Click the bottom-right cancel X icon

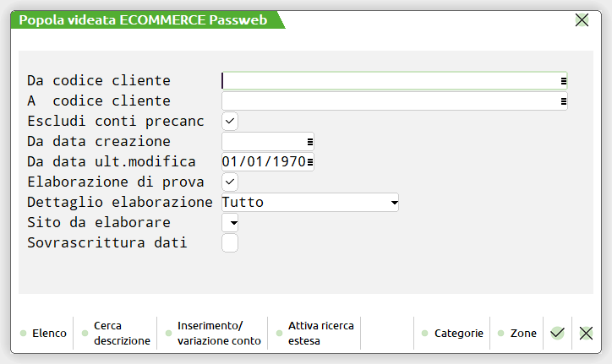[586, 334]
